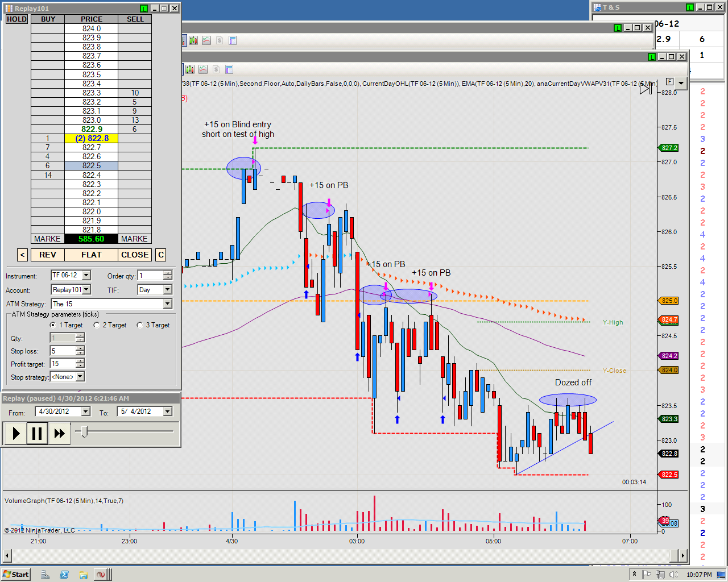Screen dimensions: 728x582
Task: Click the F button at chart top right
Action: 669,82
